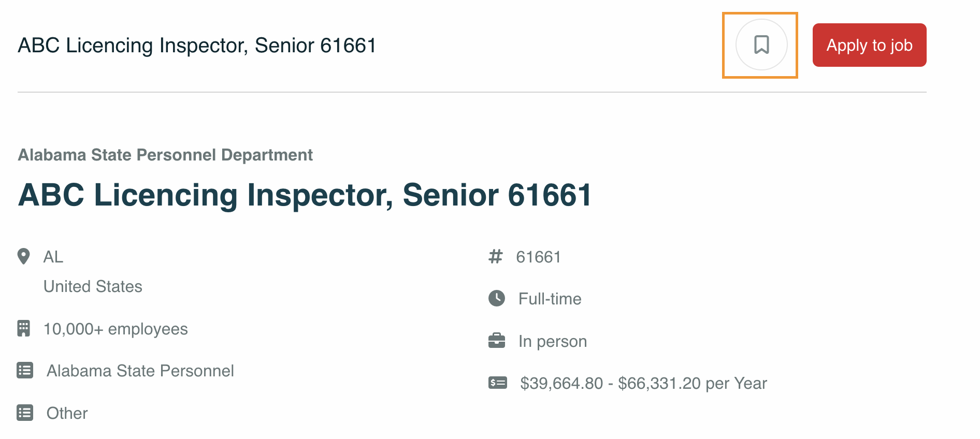Viewport: 980px width, 439px height.
Task: Click the 10,000+ employees label
Action: pos(116,329)
